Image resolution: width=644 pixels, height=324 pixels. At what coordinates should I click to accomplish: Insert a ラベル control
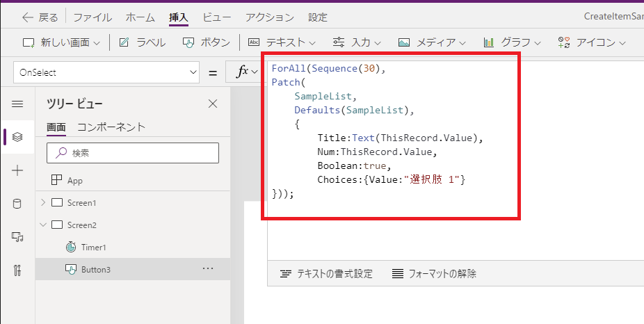coord(142,42)
